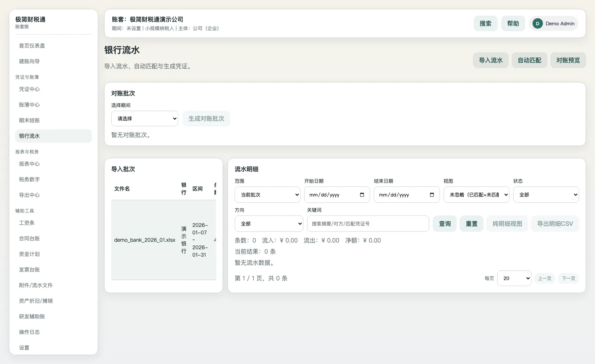Open the 范围 当前批次 dropdown
Screen dimensions: 595x364
[267, 194]
